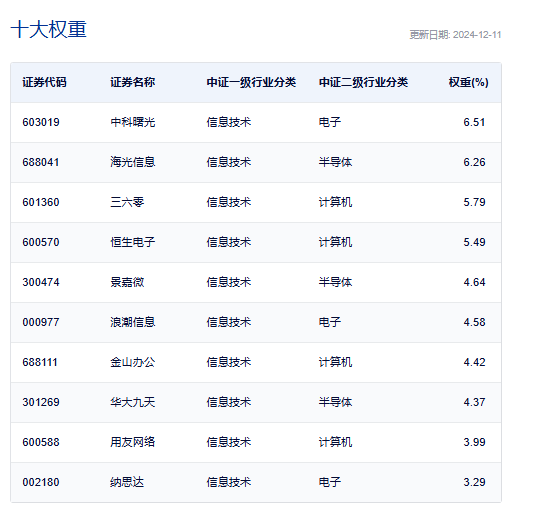
Task: Click the 权重(%) column header
Action: [x=469, y=83]
